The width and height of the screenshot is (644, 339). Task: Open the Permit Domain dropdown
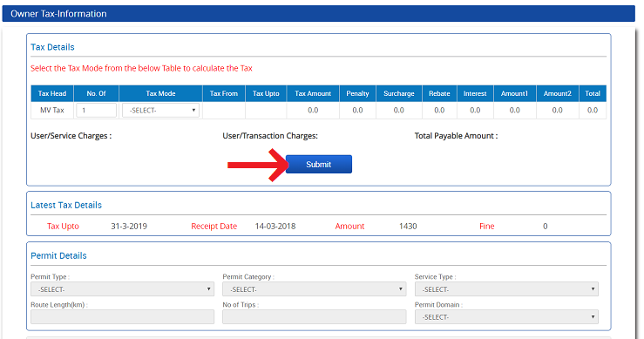(506, 317)
